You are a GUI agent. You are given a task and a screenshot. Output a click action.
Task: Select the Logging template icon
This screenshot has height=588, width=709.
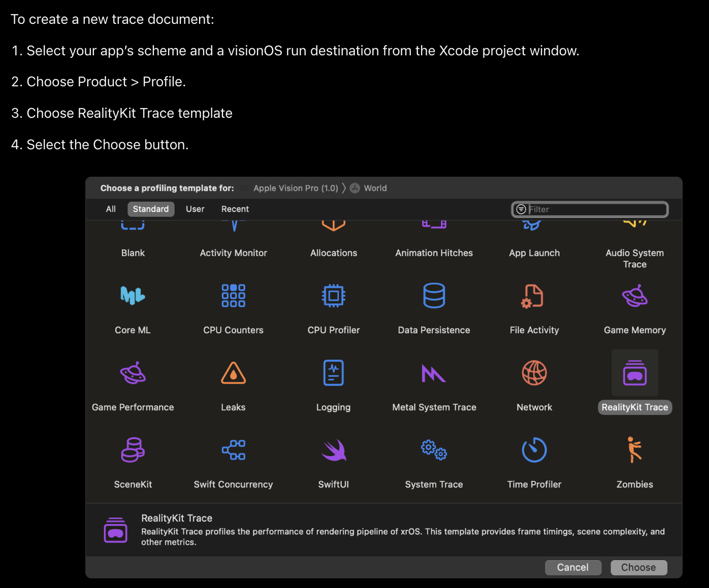point(334,373)
